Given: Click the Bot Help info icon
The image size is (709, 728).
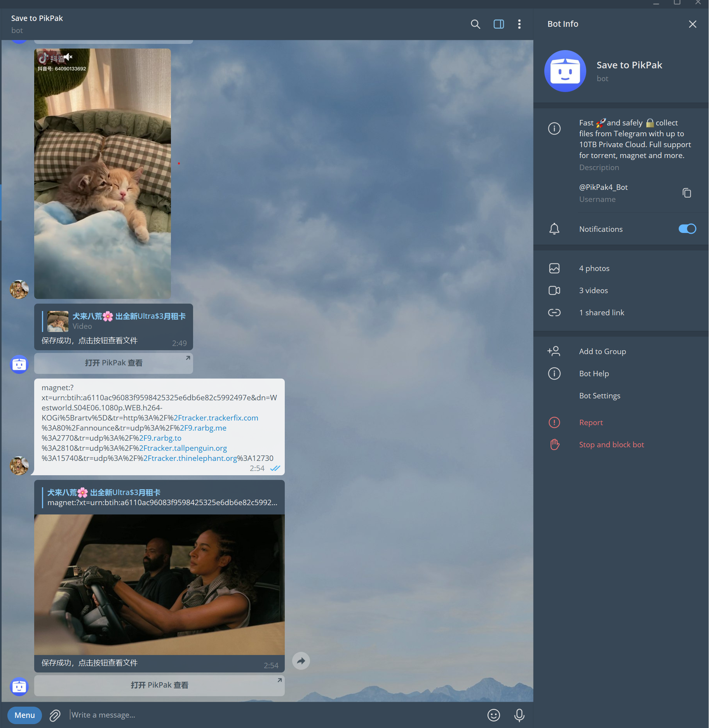Looking at the screenshot, I should point(554,374).
